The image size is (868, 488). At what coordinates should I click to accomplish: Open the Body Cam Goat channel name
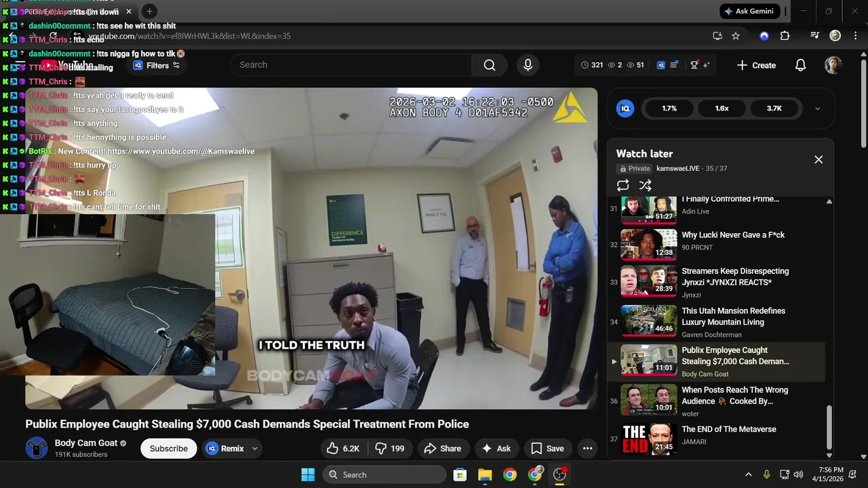pyautogui.click(x=86, y=443)
